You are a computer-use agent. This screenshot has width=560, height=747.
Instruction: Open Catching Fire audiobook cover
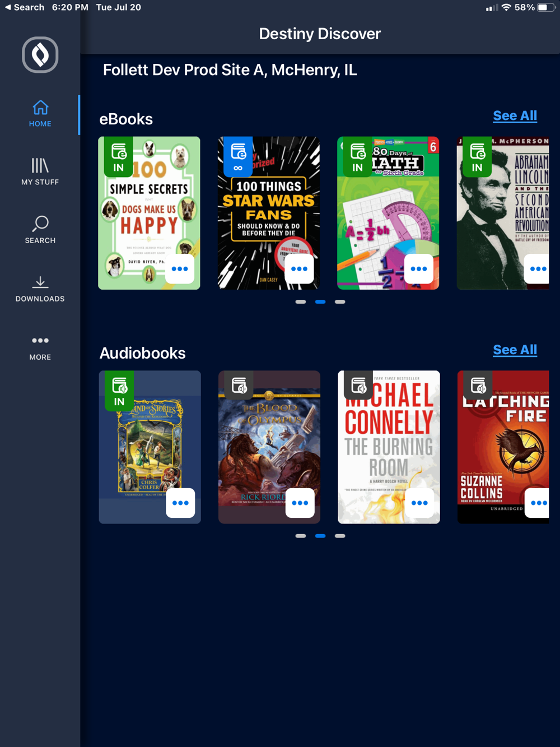click(503, 447)
